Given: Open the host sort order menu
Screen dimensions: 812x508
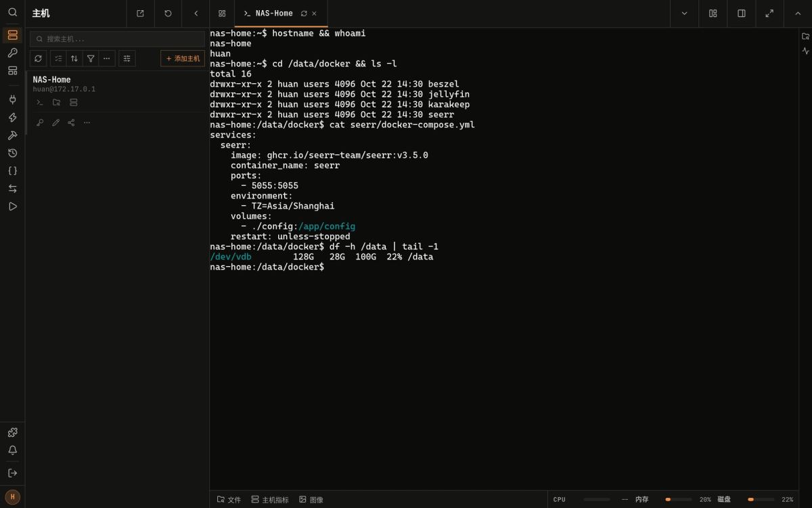Looking at the screenshot, I should click(x=74, y=58).
